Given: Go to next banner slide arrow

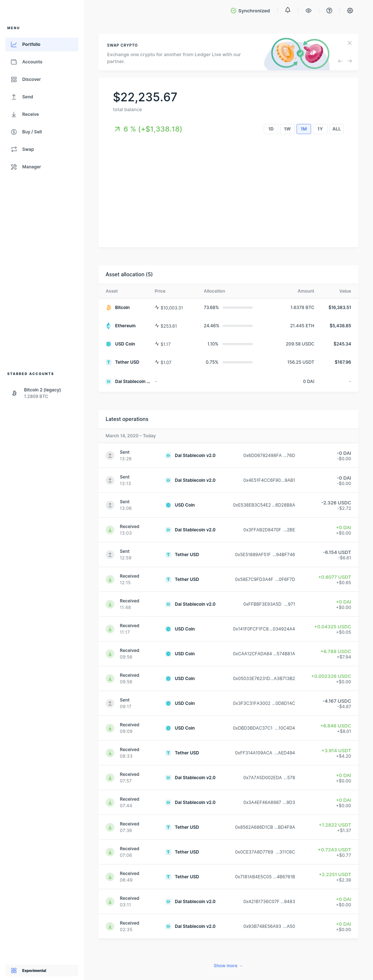Looking at the screenshot, I should coord(349,61).
